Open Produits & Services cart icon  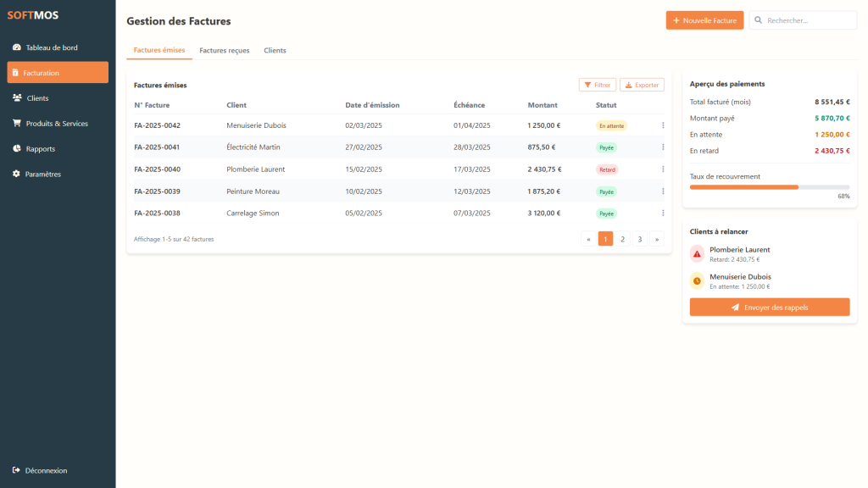click(17, 124)
